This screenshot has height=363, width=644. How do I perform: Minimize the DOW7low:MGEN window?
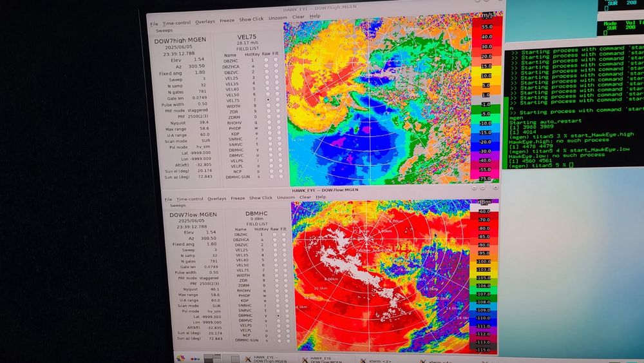pos(474,188)
